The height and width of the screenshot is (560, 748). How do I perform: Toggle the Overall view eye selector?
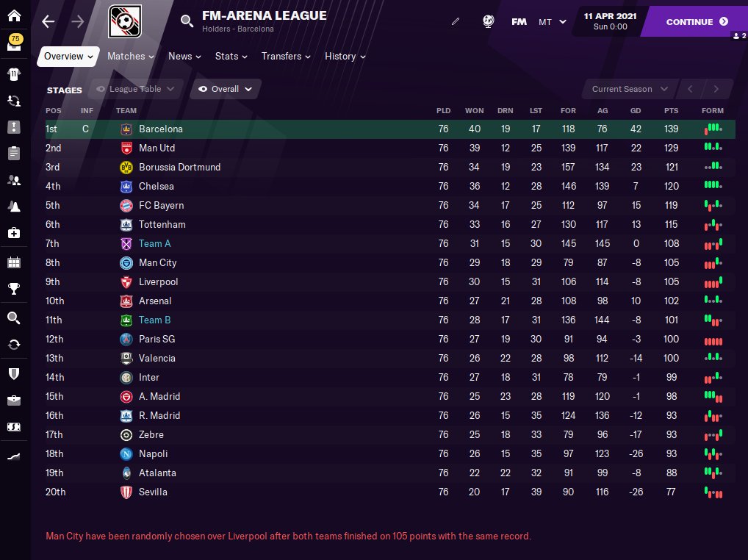(226, 89)
